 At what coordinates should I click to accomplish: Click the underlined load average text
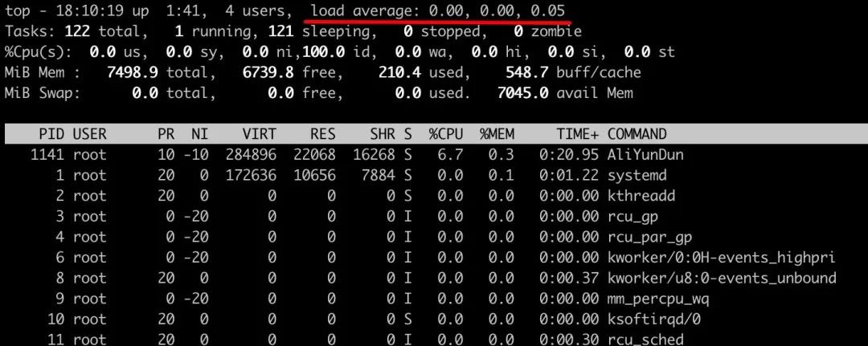pyautogui.click(x=438, y=11)
